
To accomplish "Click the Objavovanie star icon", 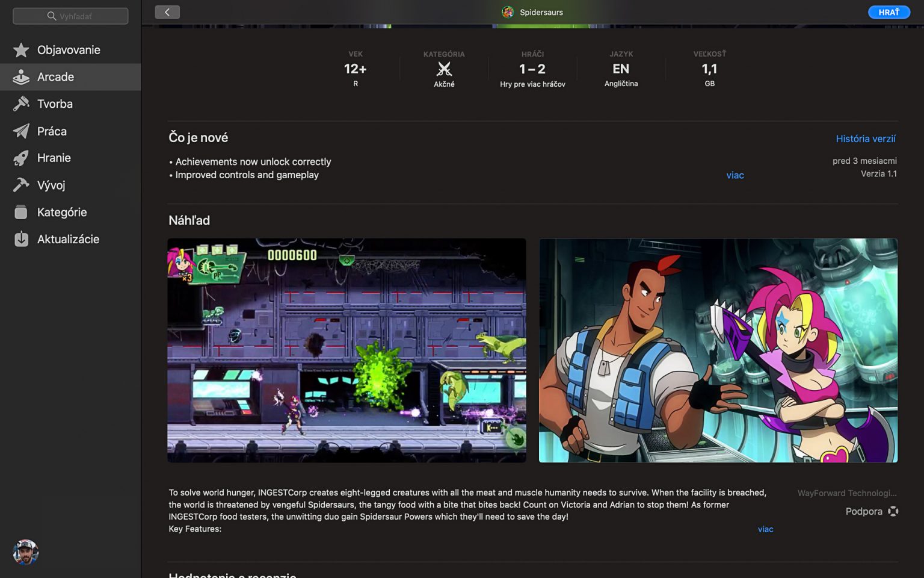I will click(21, 50).
